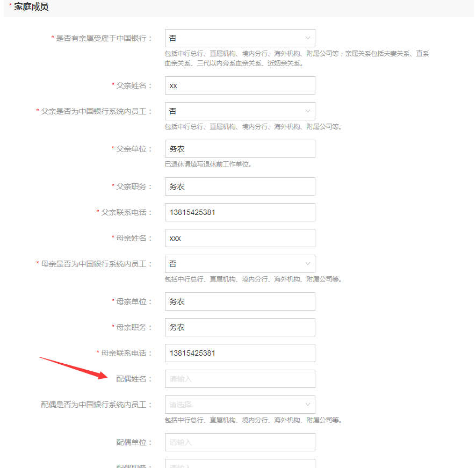
Task: Click the 母亲姓名 input field
Action: pos(240,238)
